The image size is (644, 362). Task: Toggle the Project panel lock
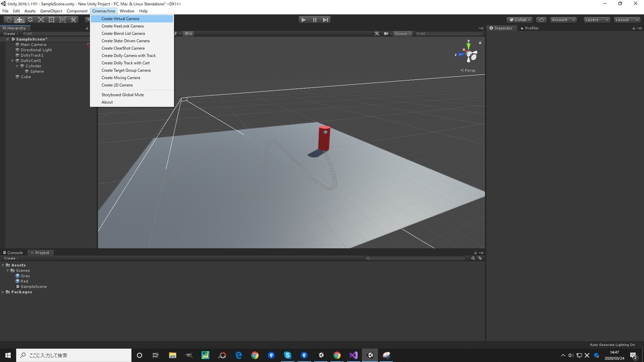(x=475, y=253)
